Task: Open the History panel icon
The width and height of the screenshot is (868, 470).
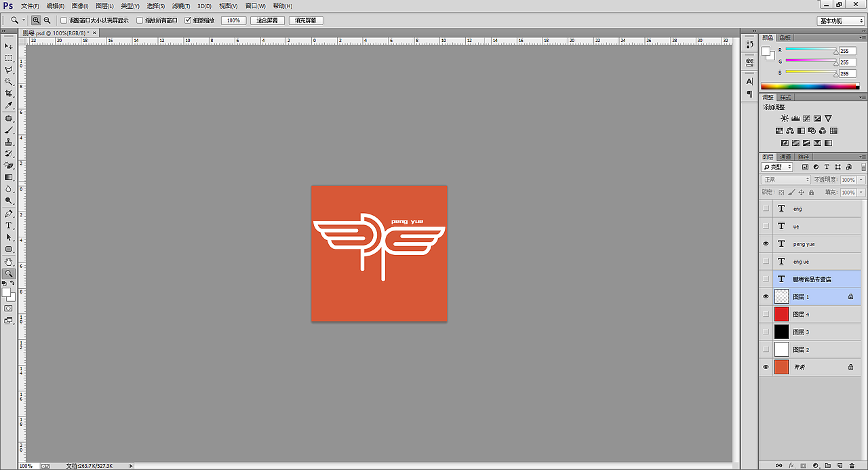Action: [749, 44]
